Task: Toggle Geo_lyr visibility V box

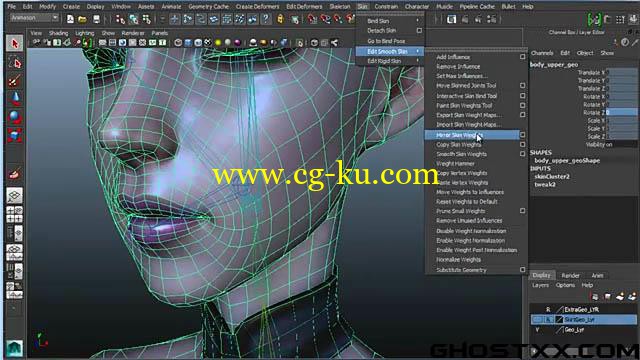Action: pos(537,330)
